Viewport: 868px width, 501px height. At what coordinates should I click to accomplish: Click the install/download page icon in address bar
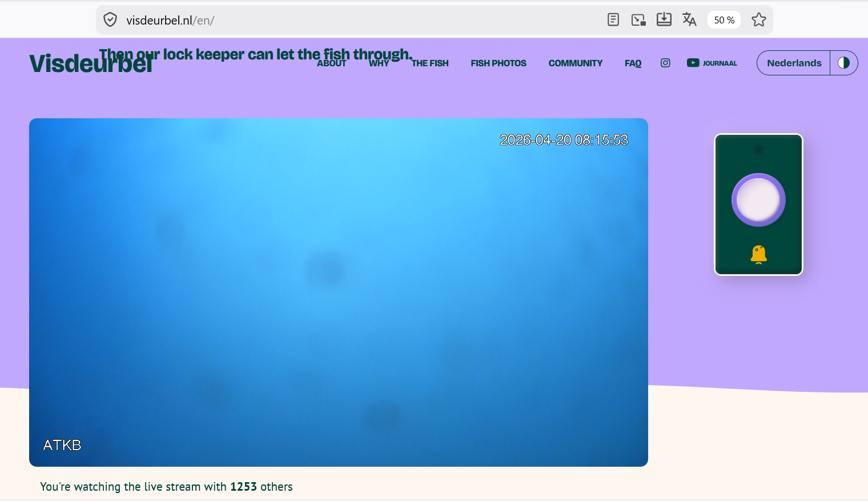(664, 20)
